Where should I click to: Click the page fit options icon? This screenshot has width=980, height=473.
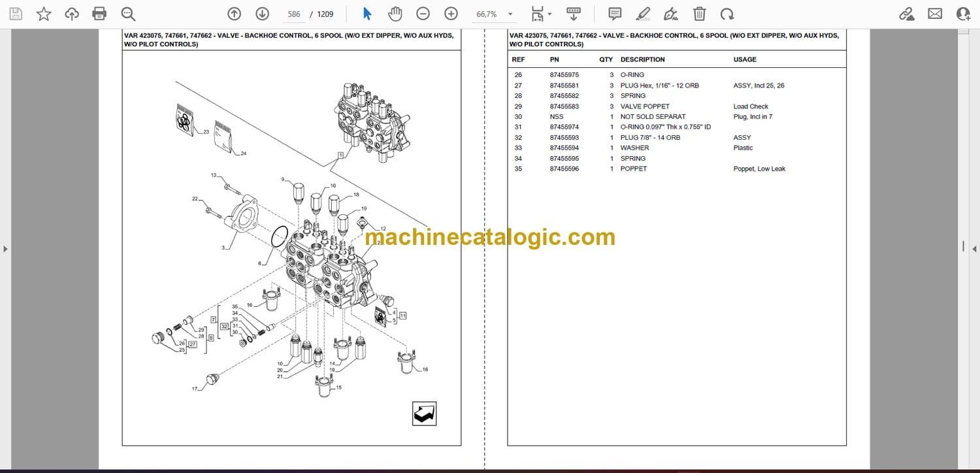[x=537, y=14]
